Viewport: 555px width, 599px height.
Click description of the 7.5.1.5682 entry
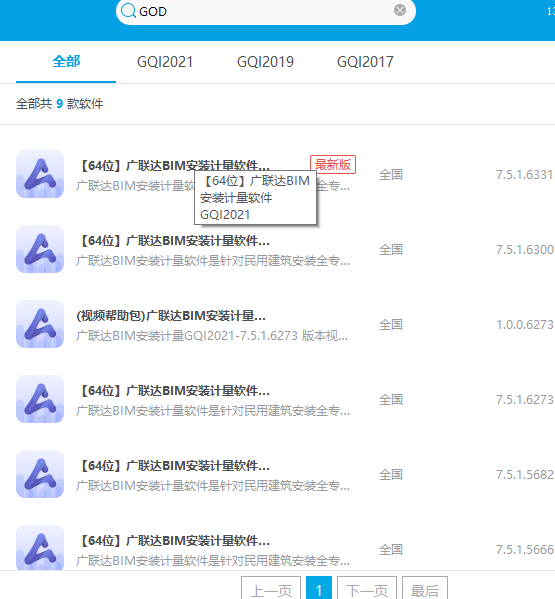[213, 486]
